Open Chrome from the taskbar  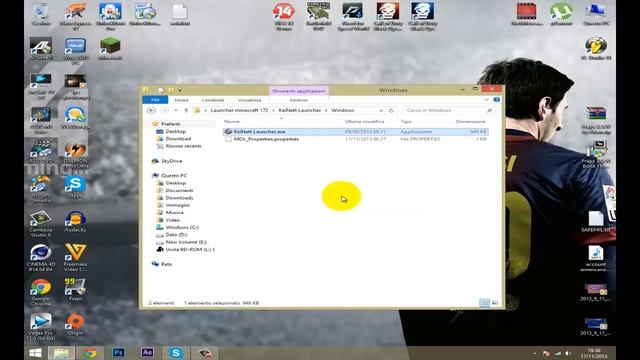click(x=90, y=353)
